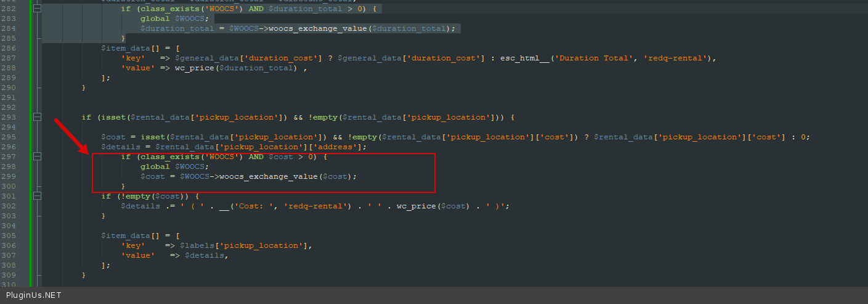Collapse the fold marker at line 297

point(37,157)
